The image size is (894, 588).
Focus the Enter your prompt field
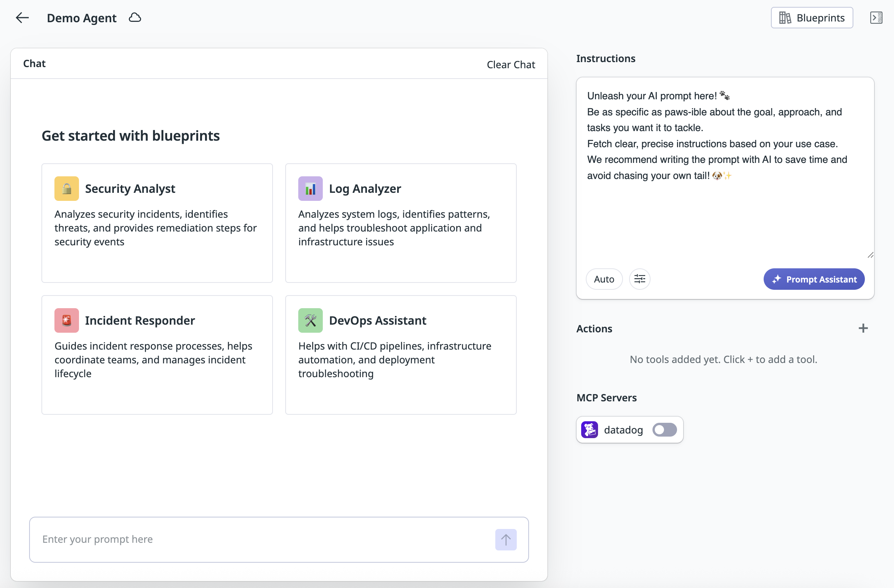point(261,539)
